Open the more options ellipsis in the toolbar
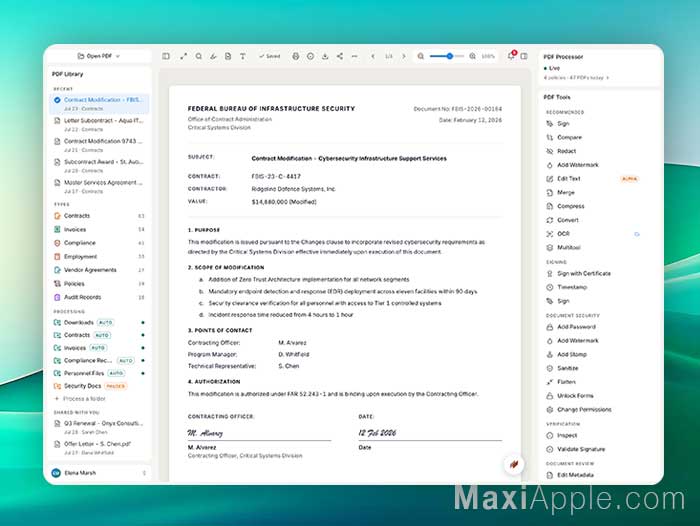The width and height of the screenshot is (700, 526). [354, 56]
